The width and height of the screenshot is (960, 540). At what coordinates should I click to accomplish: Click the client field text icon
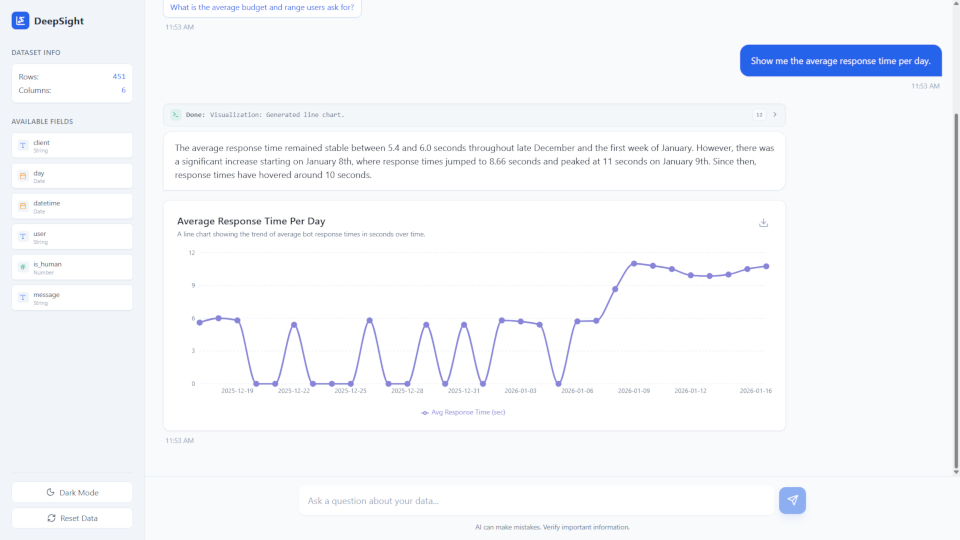pyautogui.click(x=23, y=146)
